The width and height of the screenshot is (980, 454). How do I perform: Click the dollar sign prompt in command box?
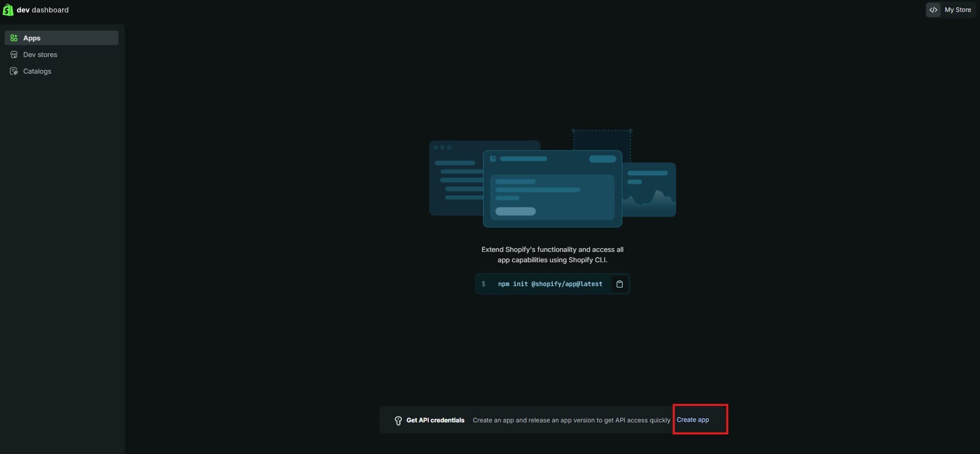click(x=484, y=284)
